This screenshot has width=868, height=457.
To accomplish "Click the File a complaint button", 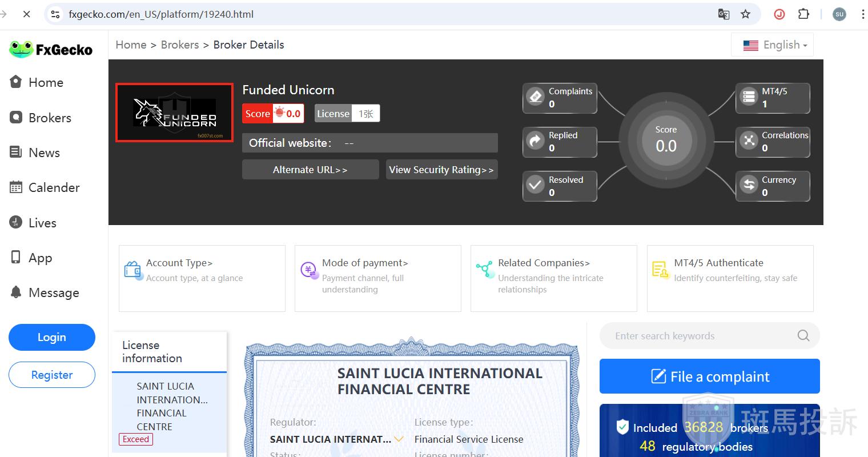I will click(x=709, y=376).
